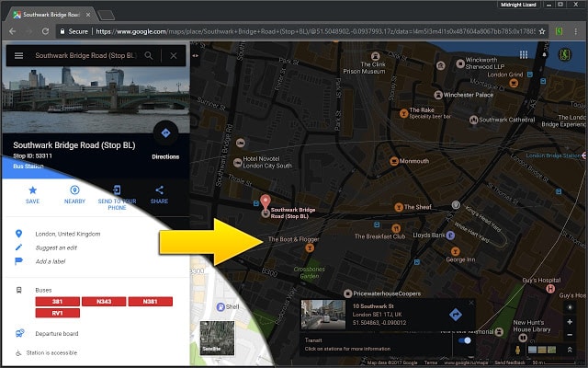Close the 10 Southwark St card
Viewport: 588px width, 368px height.
[471, 303]
